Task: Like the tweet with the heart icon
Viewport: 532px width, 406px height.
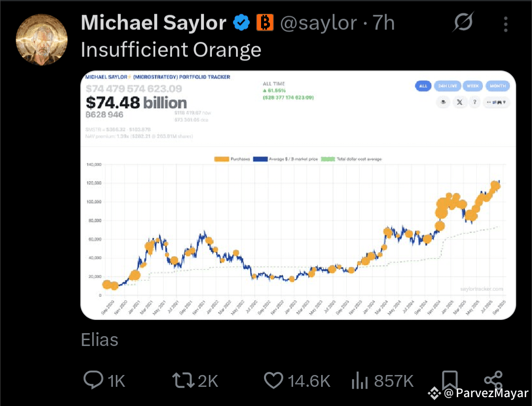Action: click(x=273, y=380)
